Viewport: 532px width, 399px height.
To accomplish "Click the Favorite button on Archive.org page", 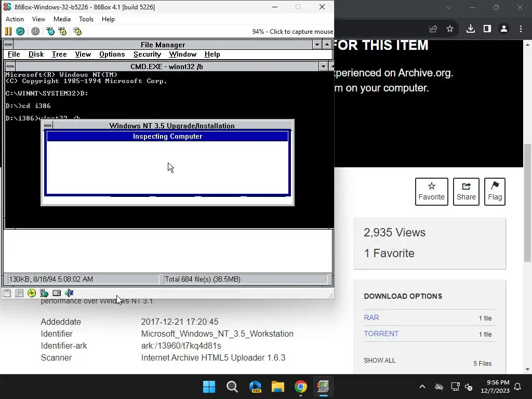I will pyautogui.click(x=432, y=192).
